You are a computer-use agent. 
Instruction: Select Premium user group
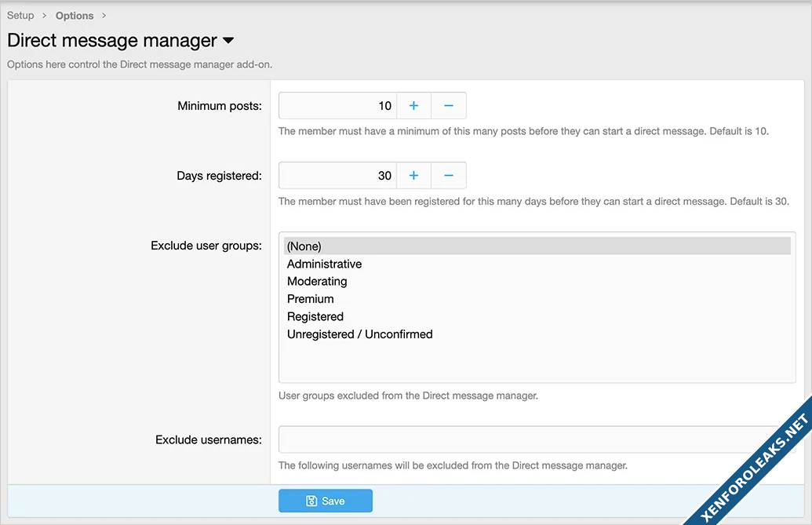pos(311,299)
